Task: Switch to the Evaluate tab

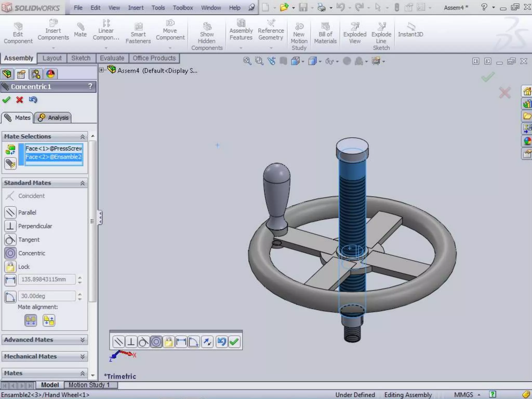Action: [x=112, y=58]
